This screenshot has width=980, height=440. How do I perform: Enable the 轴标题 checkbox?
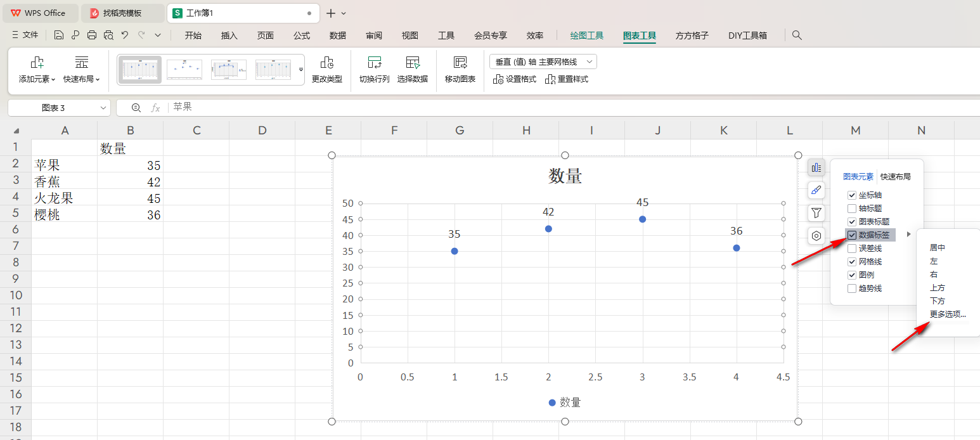tap(852, 209)
